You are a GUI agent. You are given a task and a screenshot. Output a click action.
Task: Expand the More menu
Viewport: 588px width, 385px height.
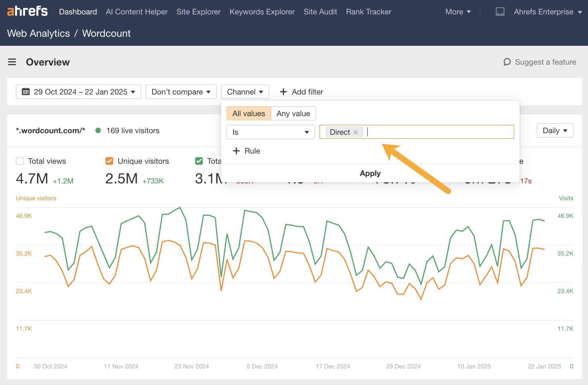pos(458,11)
